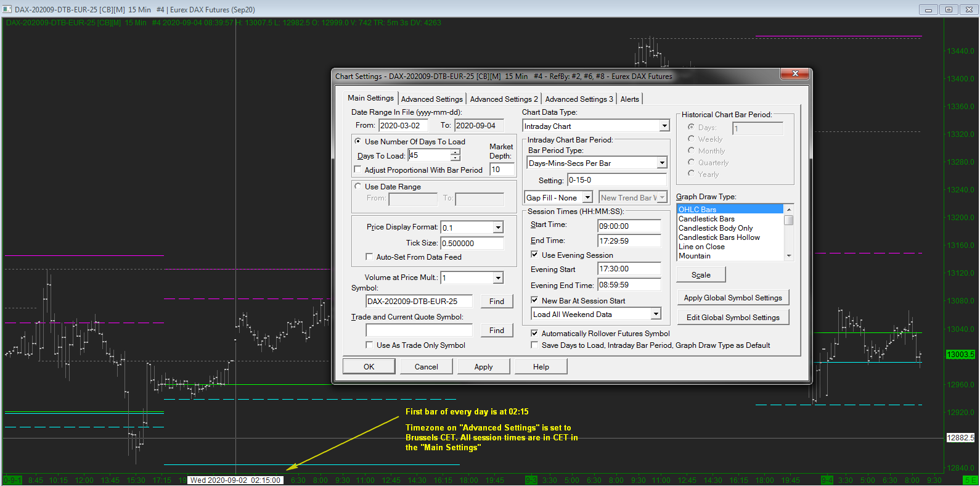Open the Chart Data Type dropdown
This screenshot has width=980, height=486.
pyautogui.click(x=664, y=126)
